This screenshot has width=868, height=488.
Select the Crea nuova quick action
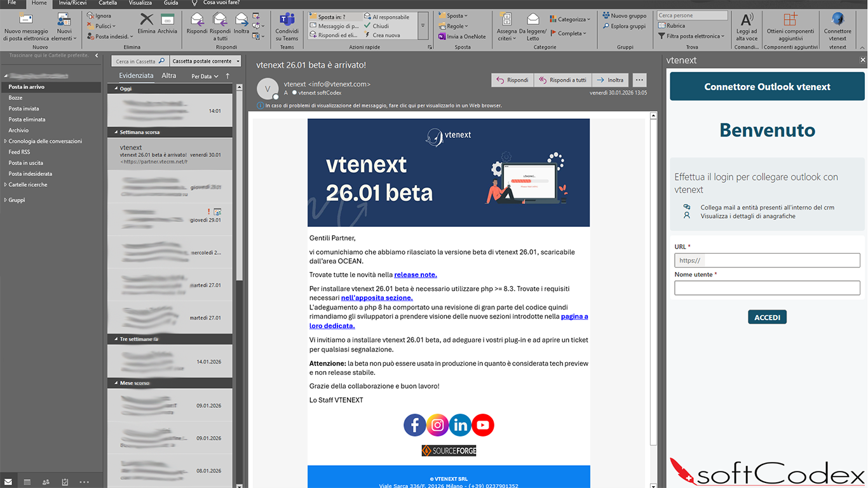(382, 35)
